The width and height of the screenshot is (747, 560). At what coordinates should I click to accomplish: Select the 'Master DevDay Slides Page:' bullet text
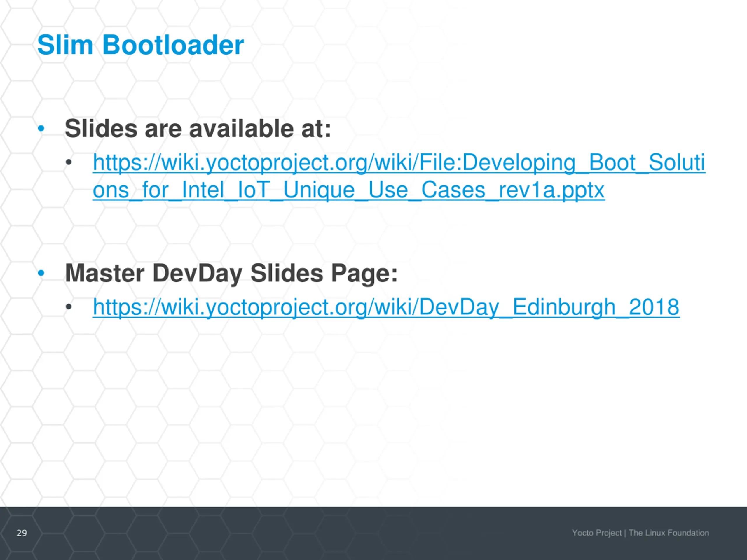(231, 273)
